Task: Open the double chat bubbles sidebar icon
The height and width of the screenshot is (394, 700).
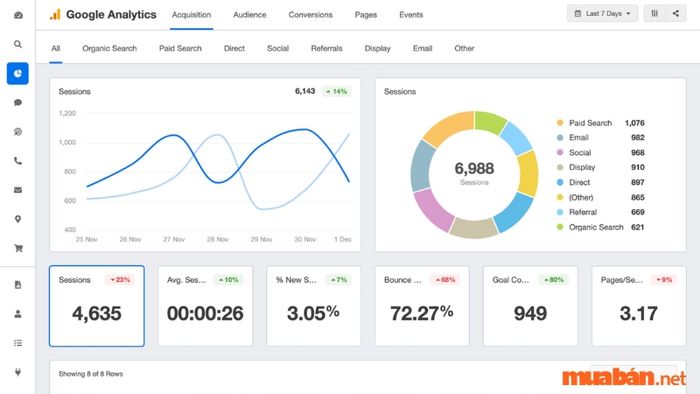Action: click(18, 132)
